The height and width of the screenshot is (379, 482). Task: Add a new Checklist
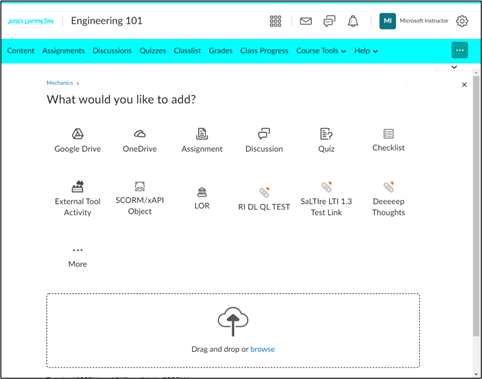tap(388, 140)
